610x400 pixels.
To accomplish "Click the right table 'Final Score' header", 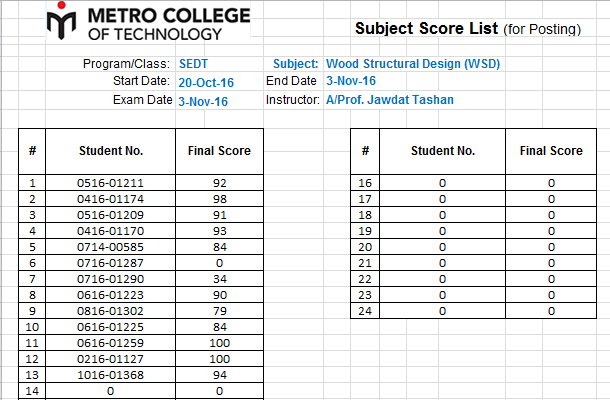I will [551, 151].
